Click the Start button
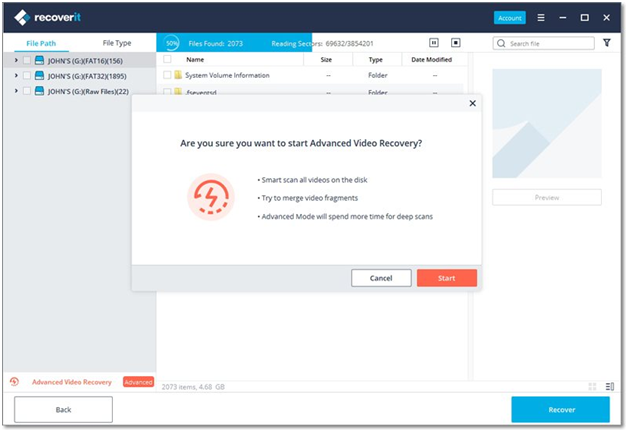This screenshot has width=628, height=432. click(446, 278)
